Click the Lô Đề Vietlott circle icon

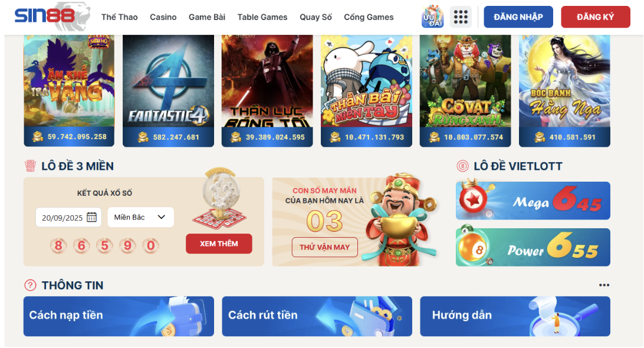tap(462, 166)
